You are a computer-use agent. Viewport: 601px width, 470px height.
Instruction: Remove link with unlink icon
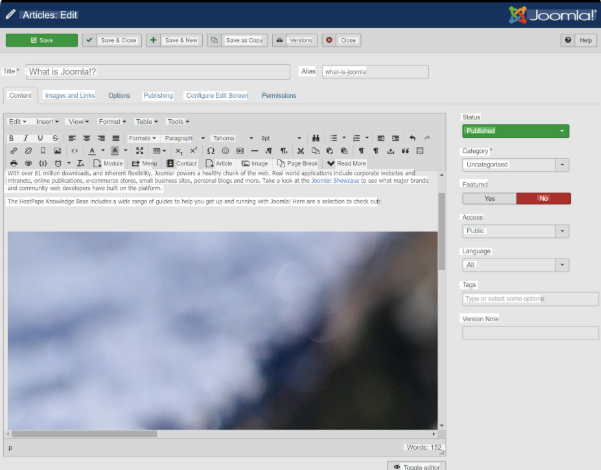coord(28,151)
